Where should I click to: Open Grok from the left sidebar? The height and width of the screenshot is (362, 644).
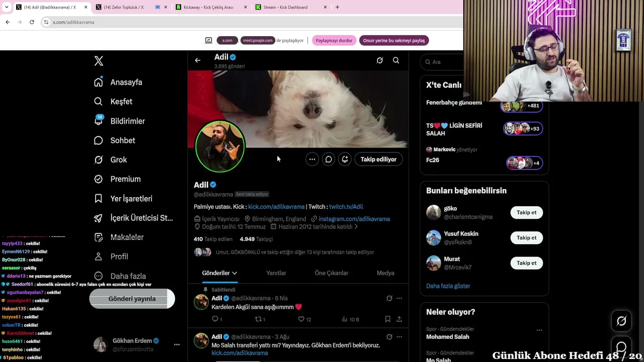(111, 160)
